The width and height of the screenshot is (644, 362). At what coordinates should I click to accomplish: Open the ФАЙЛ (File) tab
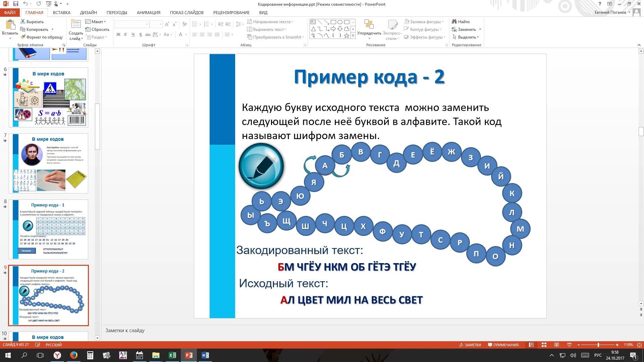pyautogui.click(x=10, y=13)
